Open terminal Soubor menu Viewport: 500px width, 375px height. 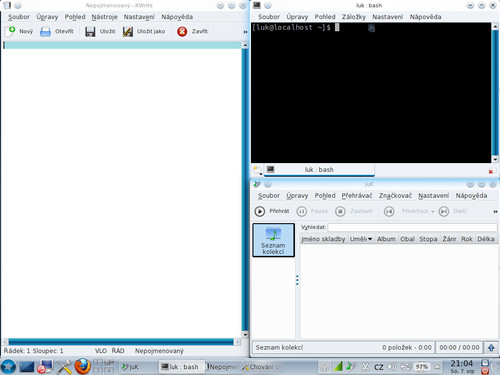[x=269, y=17]
